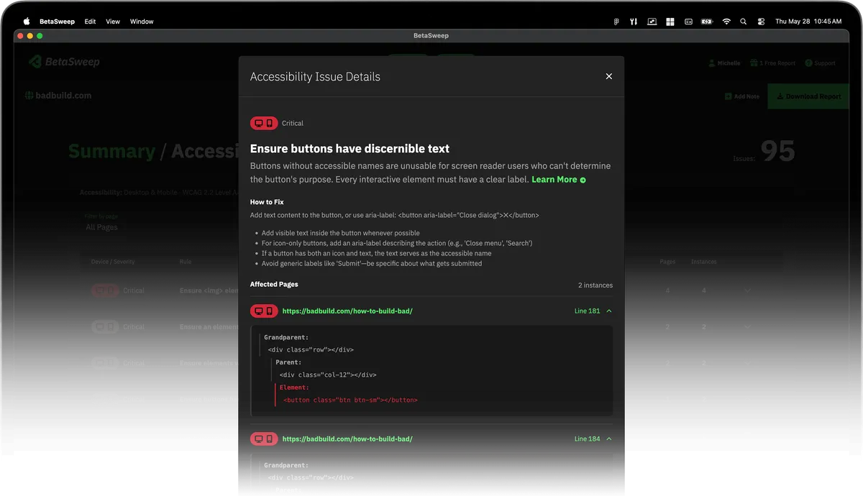Click the device badge on the Line 184 row
863x504 pixels.
pos(264,439)
